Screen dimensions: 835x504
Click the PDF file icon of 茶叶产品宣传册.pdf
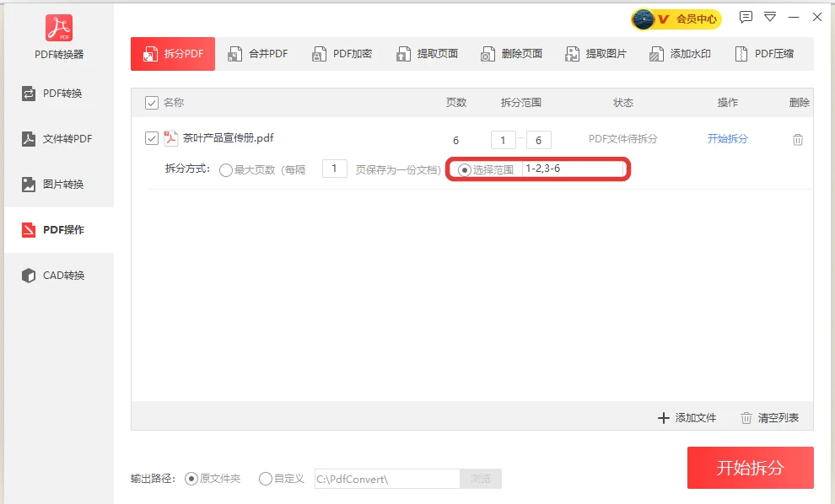pos(170,138)
